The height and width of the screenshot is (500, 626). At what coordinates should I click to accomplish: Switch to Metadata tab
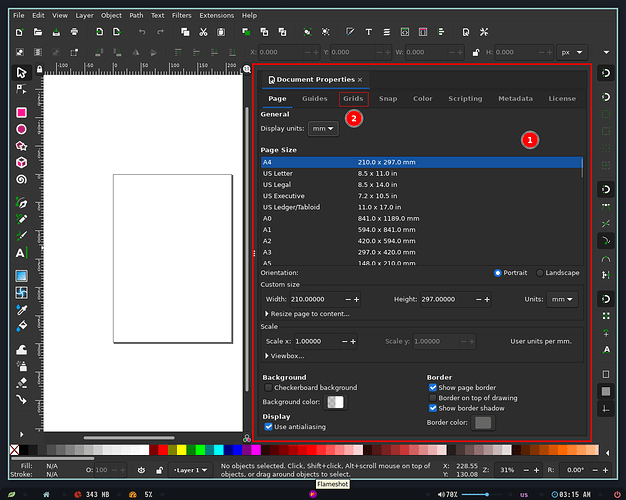pos(515,99)
